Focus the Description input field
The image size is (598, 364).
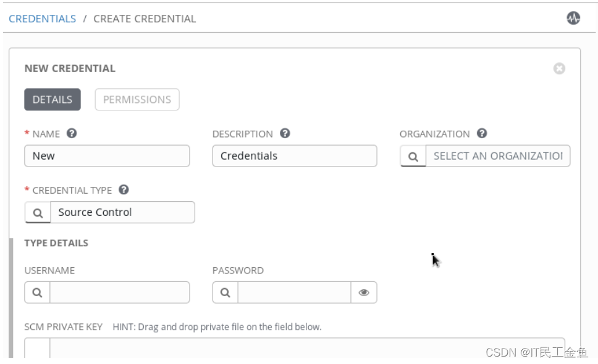pyautogui.click(x=295, y=155)
